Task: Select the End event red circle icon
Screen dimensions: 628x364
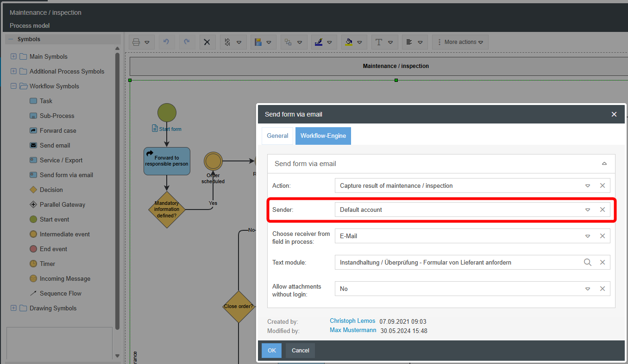Action: point(33,249)
